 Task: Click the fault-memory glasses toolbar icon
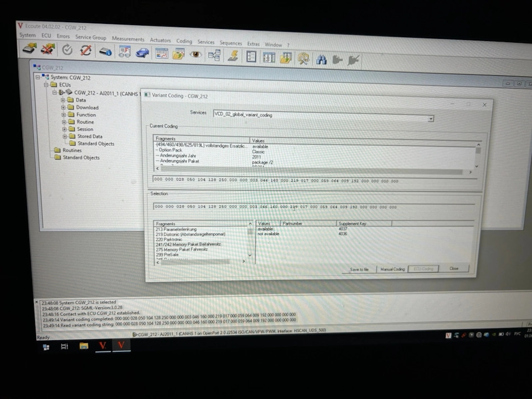(125, 52)
